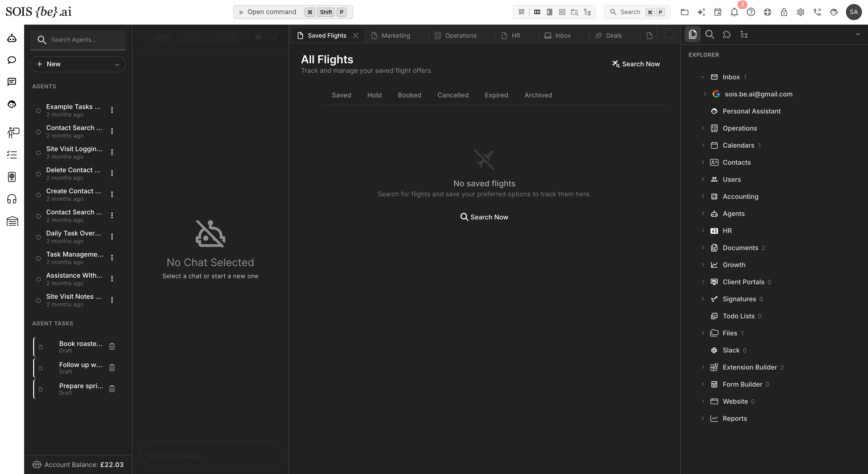Open the New agent dropdown
The image size is (868, 474).
point(78,64)
